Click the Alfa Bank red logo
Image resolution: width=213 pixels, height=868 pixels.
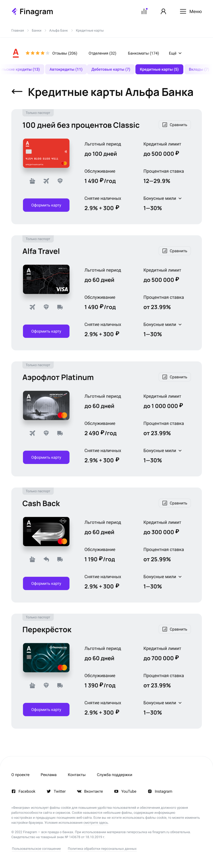click(16, 53)
